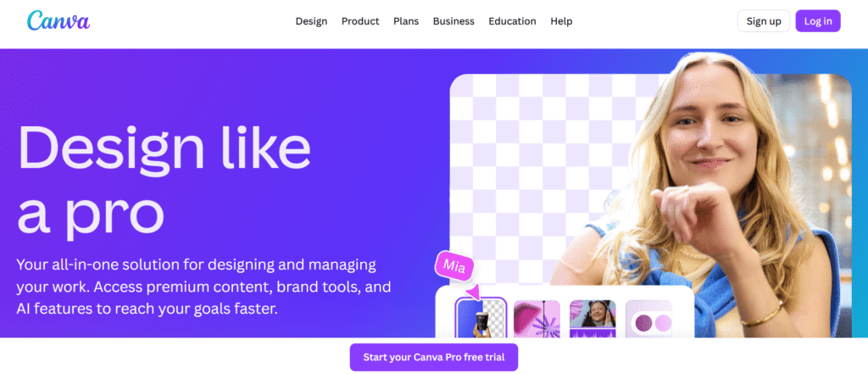868x374 pixels.
Task: Click the smiling woman hero photo
Action: tap(714, 194)
